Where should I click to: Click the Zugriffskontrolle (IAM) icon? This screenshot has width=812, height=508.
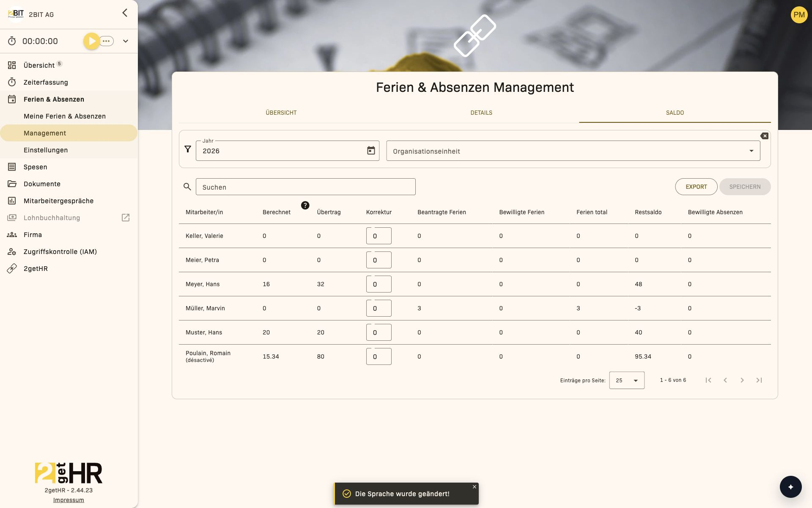(12, 251)
